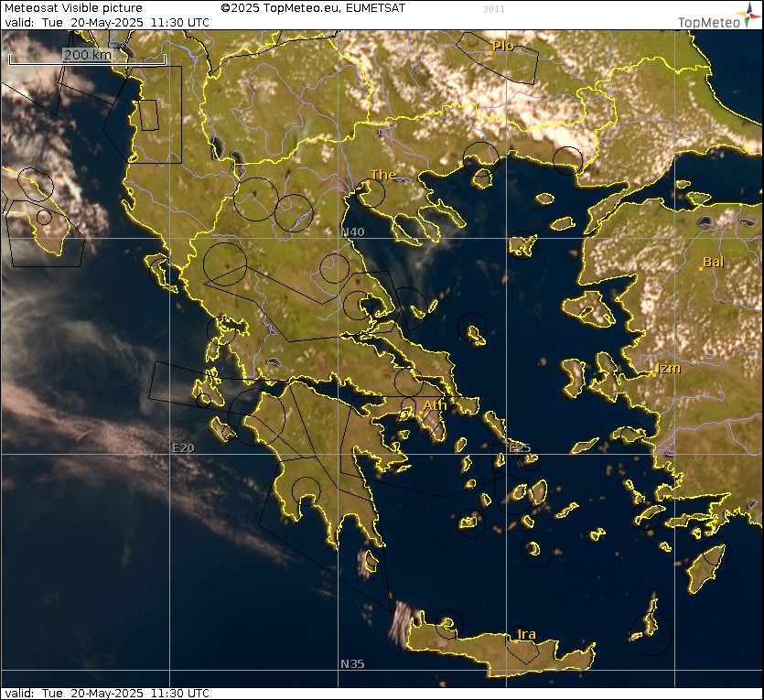Click the Bal city label
The image size is (764, 700).
714,262
